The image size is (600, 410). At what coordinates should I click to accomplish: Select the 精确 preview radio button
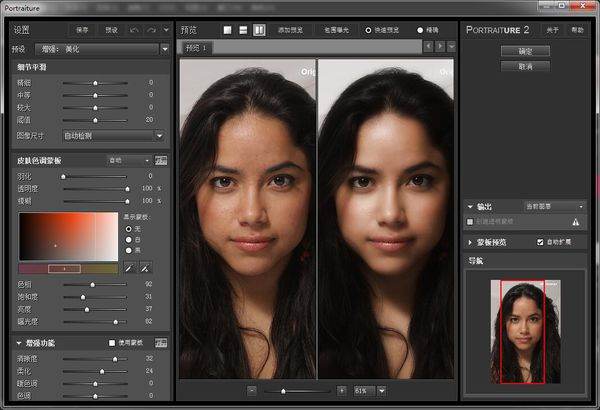[x=419, y=31]
